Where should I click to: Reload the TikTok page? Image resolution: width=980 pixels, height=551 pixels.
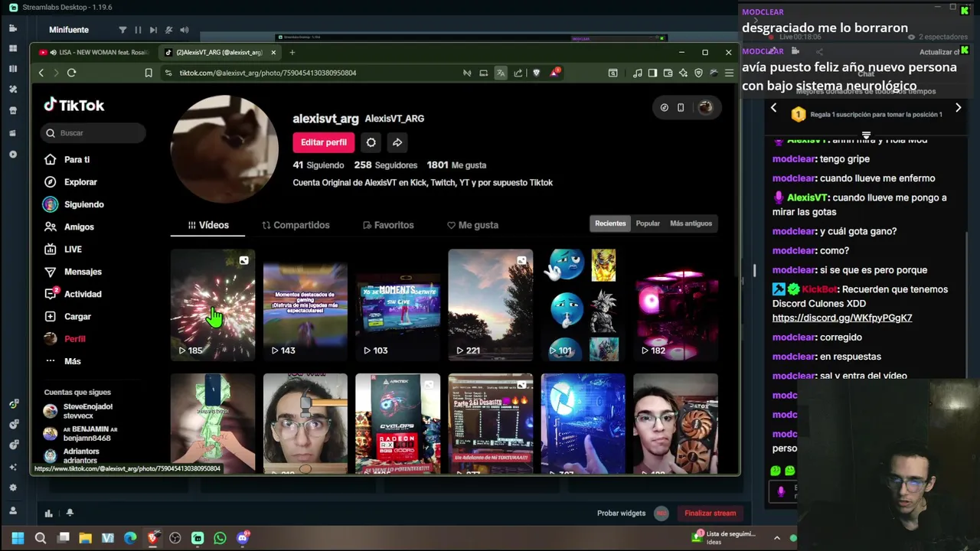(x=71, y=73)
